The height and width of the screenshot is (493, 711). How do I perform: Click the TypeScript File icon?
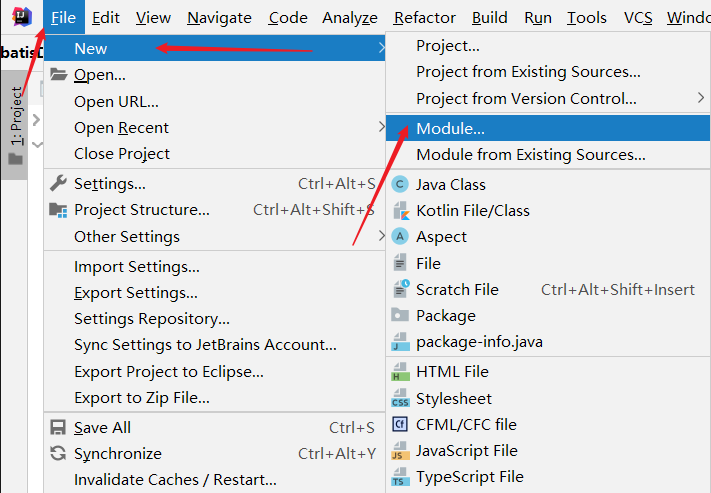(x=400, y=477)
